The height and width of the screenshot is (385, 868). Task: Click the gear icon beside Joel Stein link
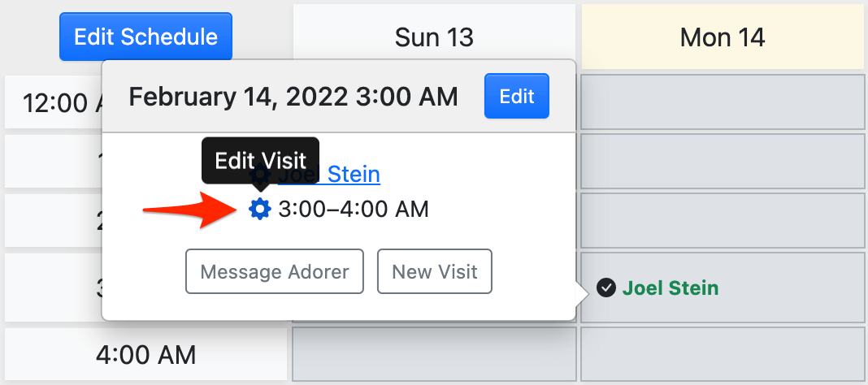point(260,175)
